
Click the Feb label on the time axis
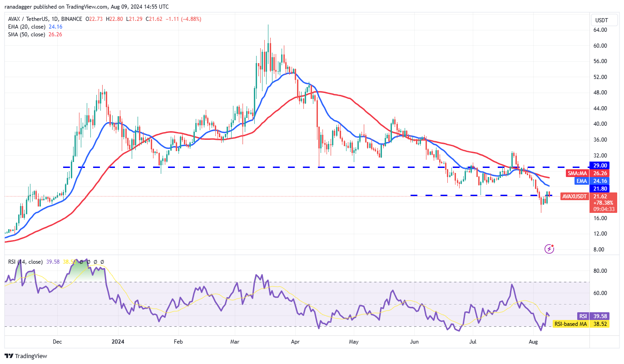[x=178, y=341]
